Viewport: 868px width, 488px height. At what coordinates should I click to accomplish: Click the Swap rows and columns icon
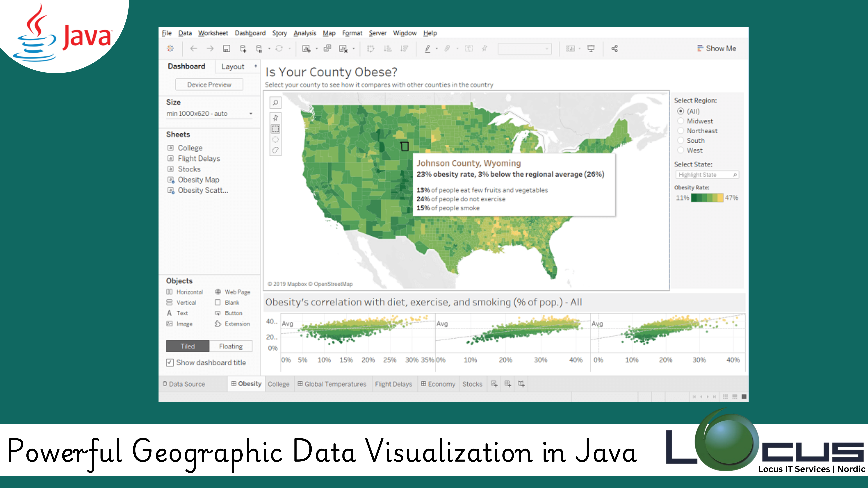coord(371,48)
